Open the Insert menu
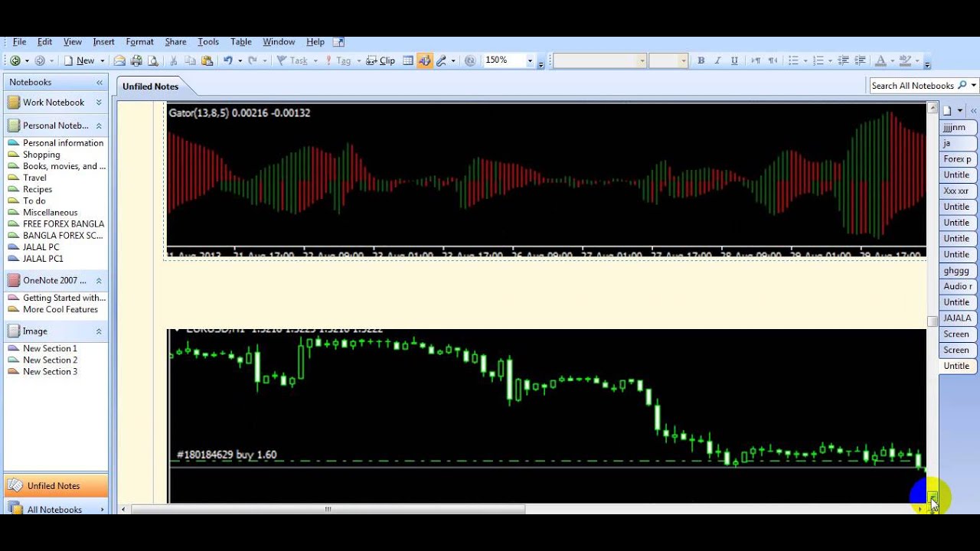The image size is (980, 551). click(103, 42)
